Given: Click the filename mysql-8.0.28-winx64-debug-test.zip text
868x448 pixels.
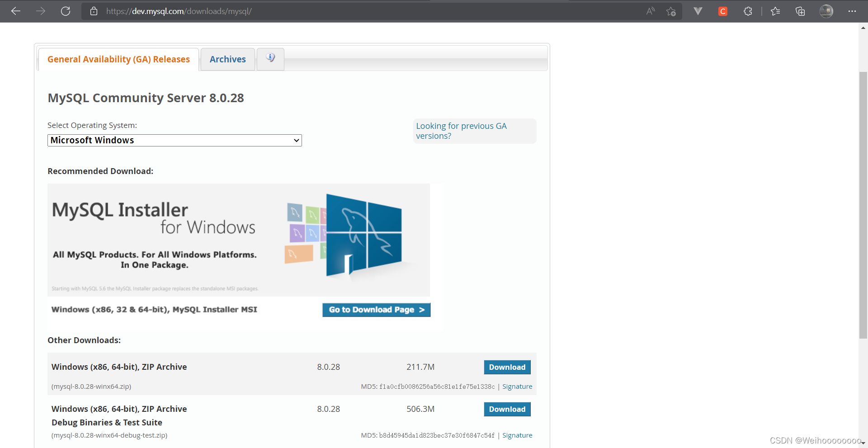Looking at the screenshot, I should (x=109, y=435).
